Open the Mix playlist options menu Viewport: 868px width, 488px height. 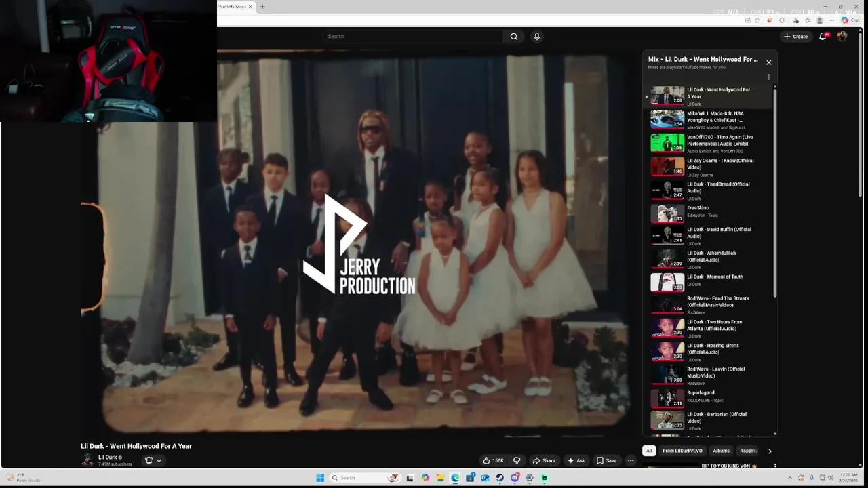pyautogui.click(x=768, y=77)
